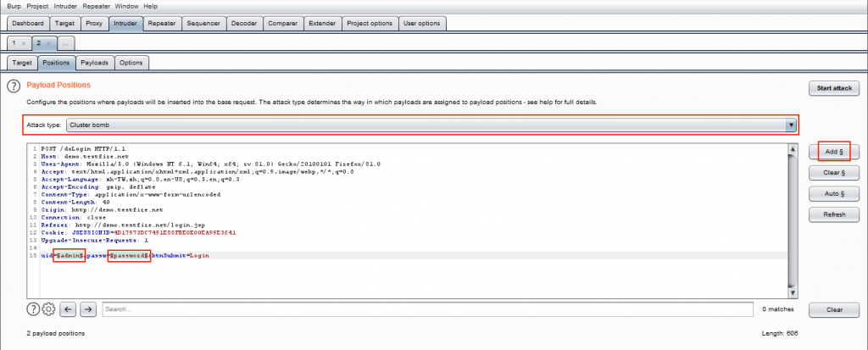
Task: Open the Intruder Target sub-tab
Action: (x=22, y=63)
